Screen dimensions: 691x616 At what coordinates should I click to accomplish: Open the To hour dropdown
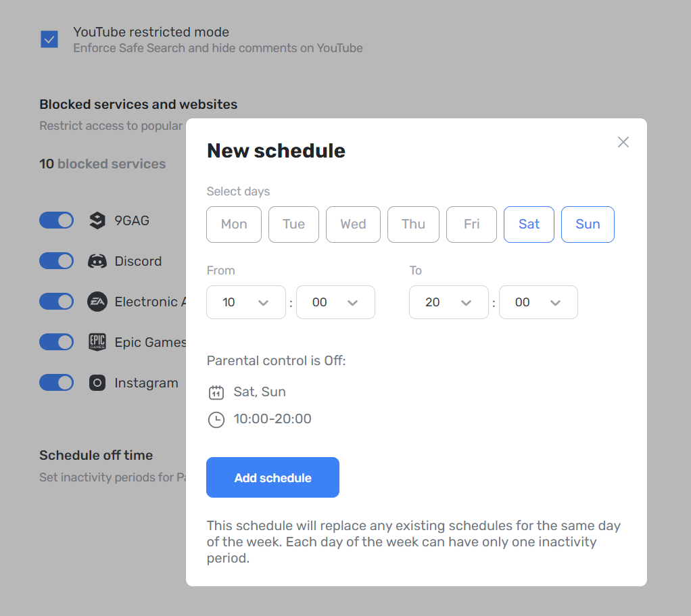(448, 302)
